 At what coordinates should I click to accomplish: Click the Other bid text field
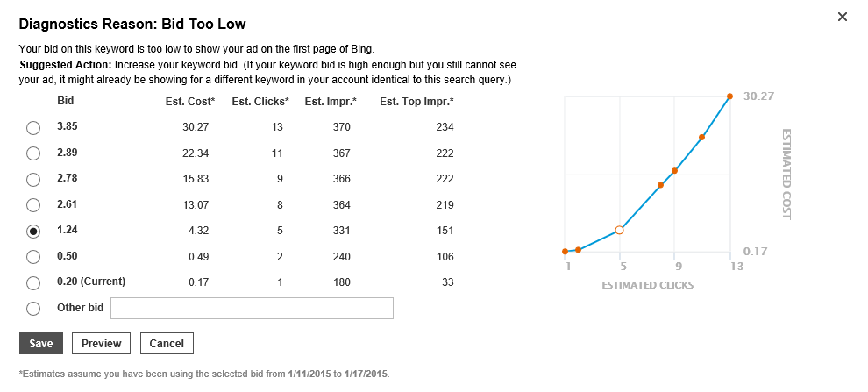252,309
